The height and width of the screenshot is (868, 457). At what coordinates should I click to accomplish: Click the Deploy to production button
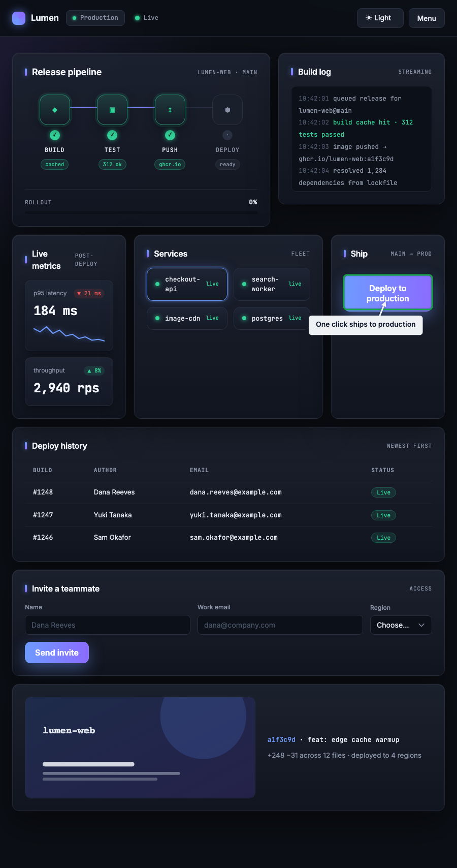tap(388, 293)
